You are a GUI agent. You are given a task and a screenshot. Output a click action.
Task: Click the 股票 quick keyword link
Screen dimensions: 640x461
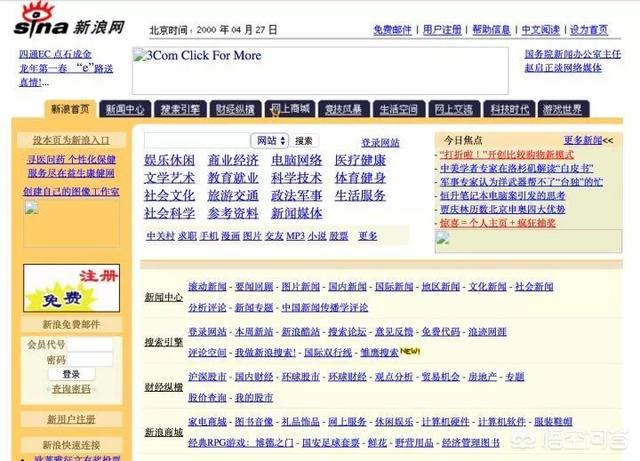click(x=339, y=236)
